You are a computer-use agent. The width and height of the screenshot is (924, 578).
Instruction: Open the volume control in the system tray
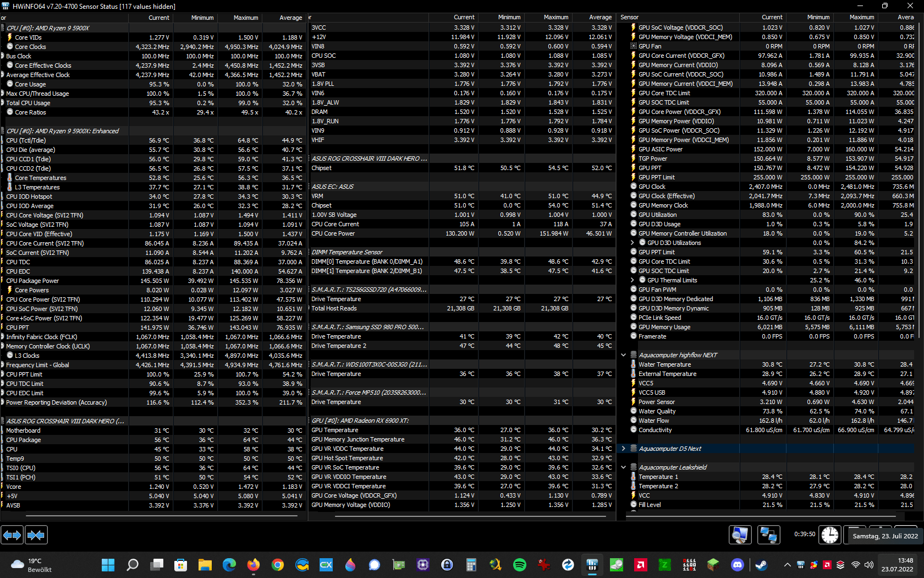click(869, 565)
